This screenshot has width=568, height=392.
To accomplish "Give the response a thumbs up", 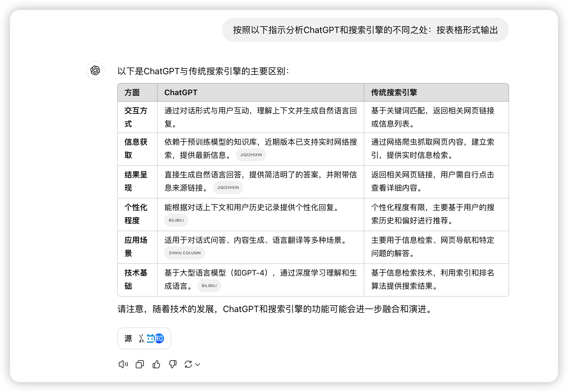I will tap(156, 365).
